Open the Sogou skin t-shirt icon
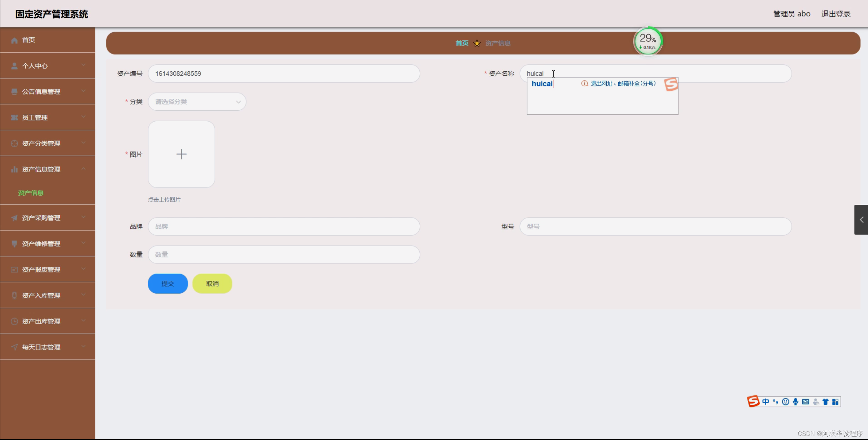Viewport: 868px width, 440px height. pos(826,402)
